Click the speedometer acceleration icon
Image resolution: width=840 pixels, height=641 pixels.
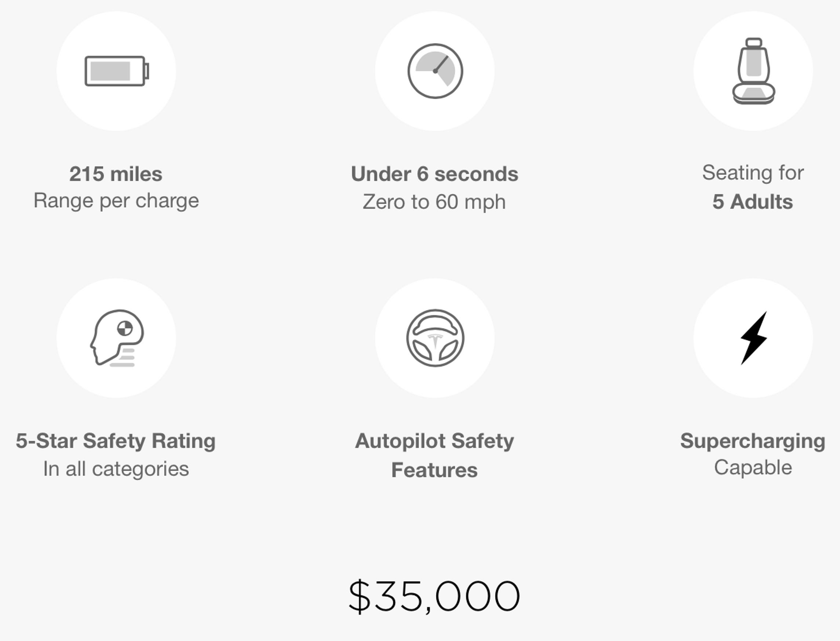pyautogui.click(x=435, y=71)
